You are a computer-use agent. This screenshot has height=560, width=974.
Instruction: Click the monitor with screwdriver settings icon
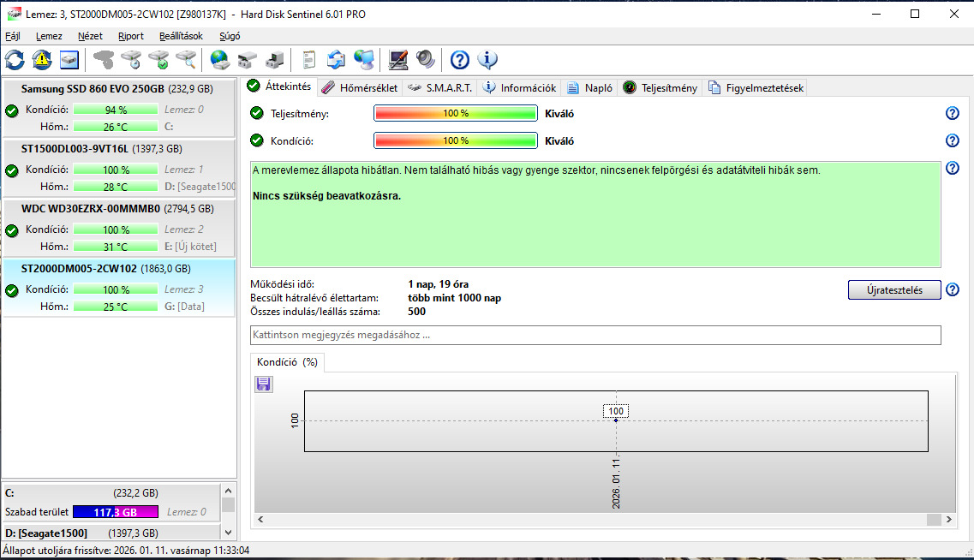(x=398, y=60)
